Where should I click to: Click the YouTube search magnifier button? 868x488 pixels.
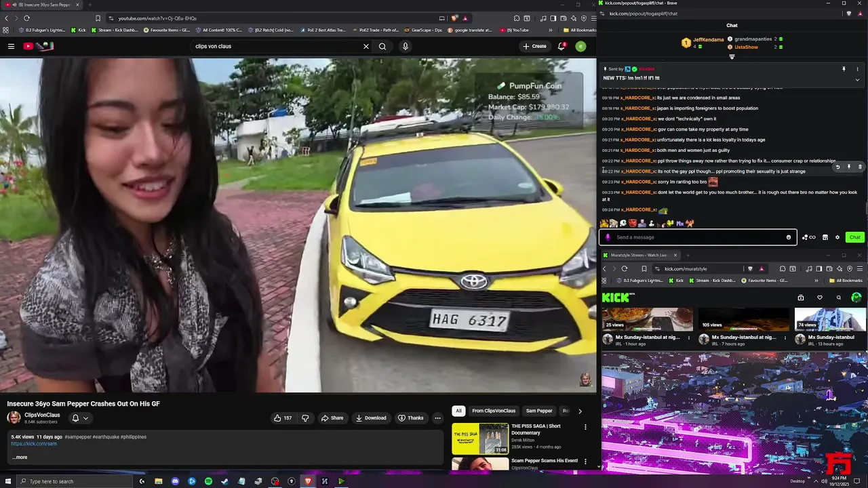point(382,46)
